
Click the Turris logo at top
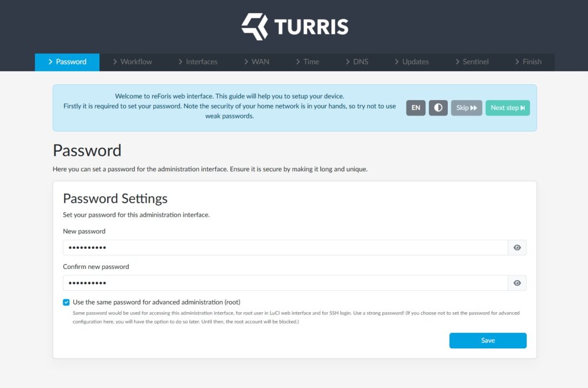click(x=294, y=26)
